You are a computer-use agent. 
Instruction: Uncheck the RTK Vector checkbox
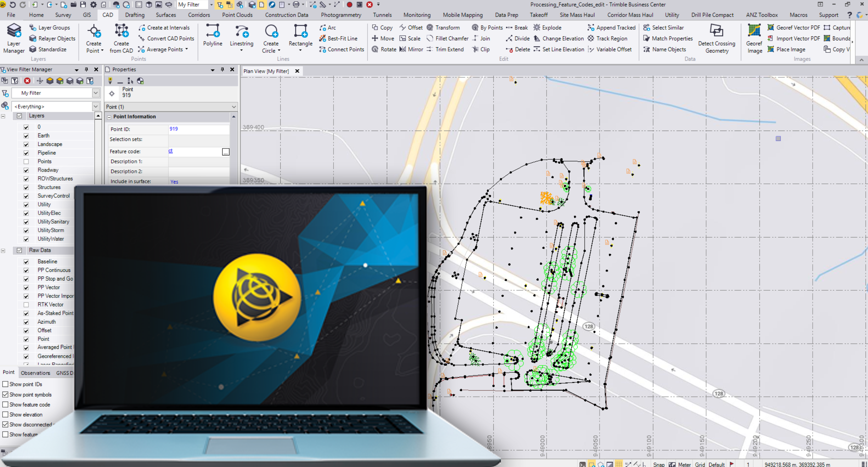pos(26,305)
